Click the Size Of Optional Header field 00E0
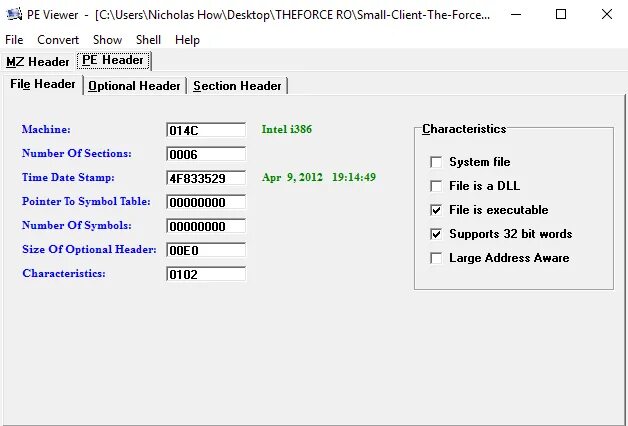The height and width of the screenshot is (426, 628). click(x=206, y=250)
